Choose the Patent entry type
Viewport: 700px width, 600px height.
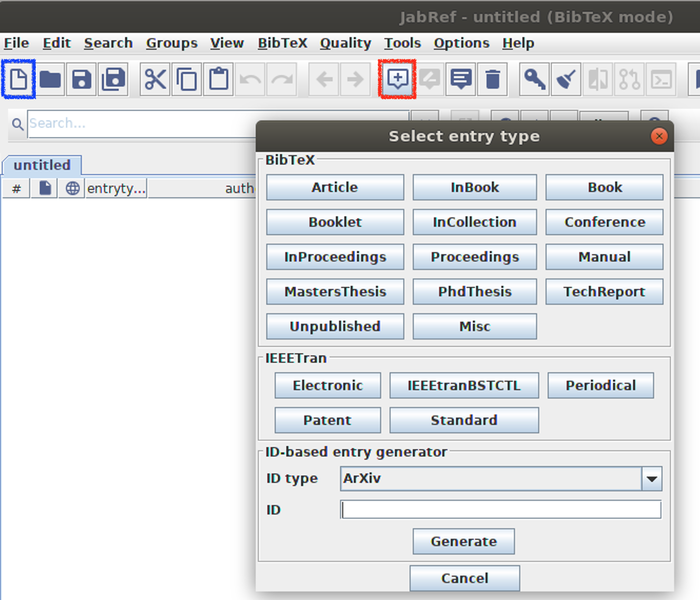(328, 420)
